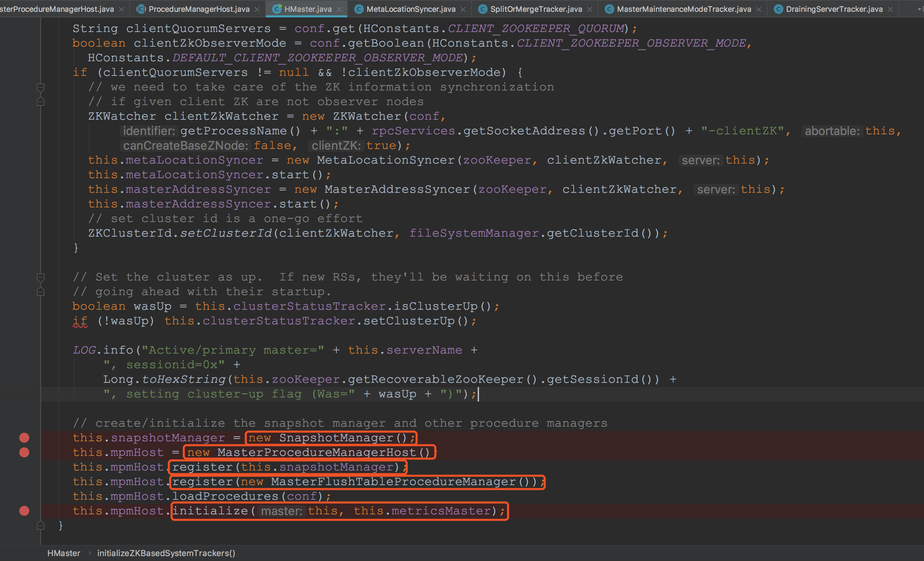
Task: Click the HMaster breadcrumb
Action: pyautogui.click(x=64, y=553)
